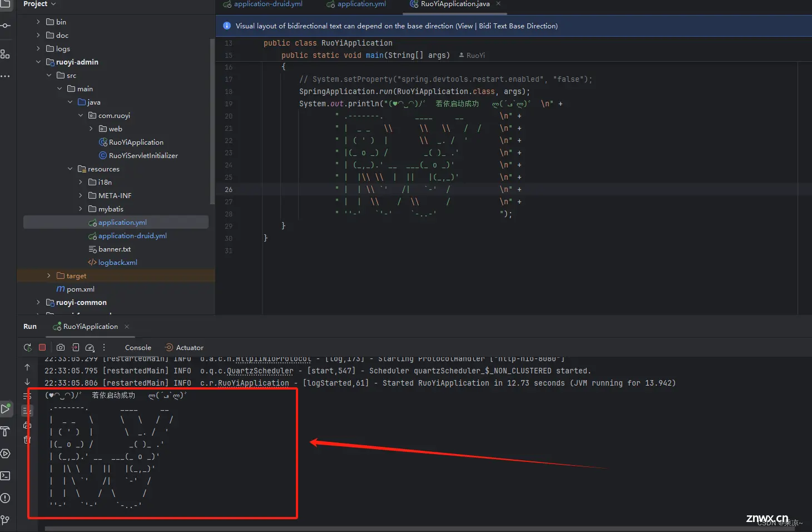Open more options in Run toolbar
Screen dimensions: 812x532
[x=103, y=347]
